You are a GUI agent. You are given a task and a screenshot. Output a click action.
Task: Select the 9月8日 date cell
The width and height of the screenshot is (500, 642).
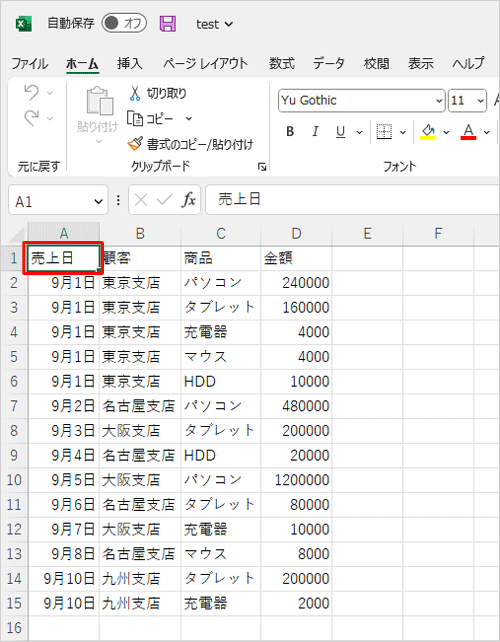click(63, 554)
